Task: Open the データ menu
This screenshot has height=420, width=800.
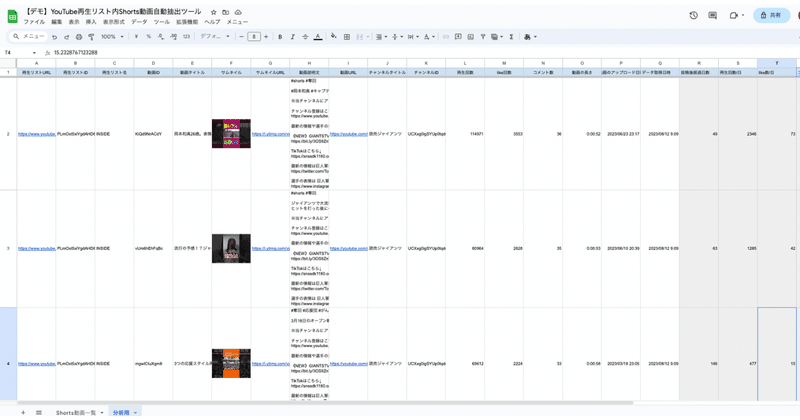Action: pyautogui.click(x=139, y=22)
